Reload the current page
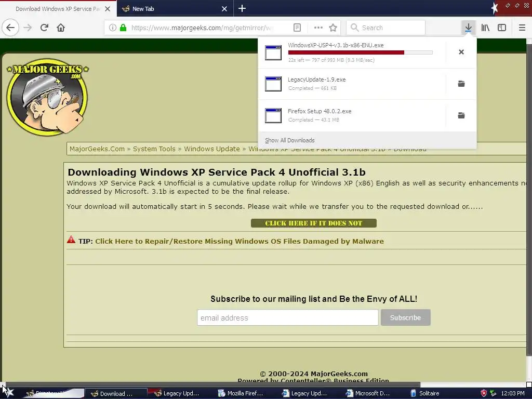The image size is (532, 399). point(44,28)
